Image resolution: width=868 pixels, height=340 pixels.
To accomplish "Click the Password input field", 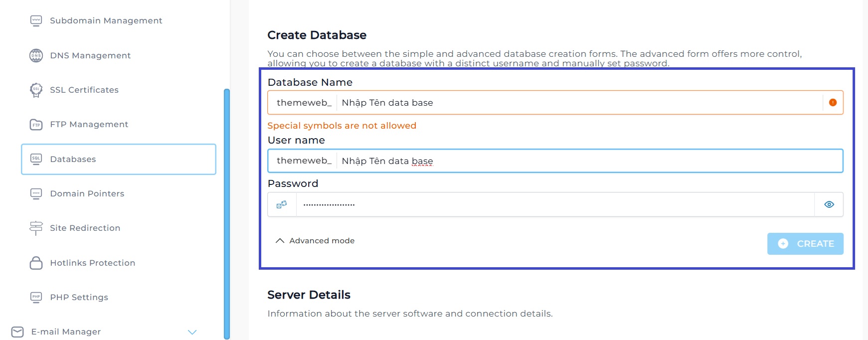I will click(554, 204).
